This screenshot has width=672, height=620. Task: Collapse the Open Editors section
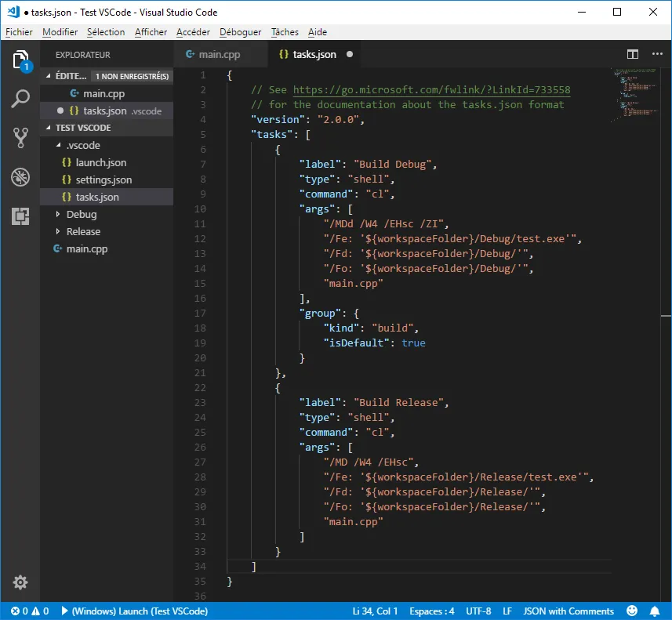click(48, 76)
